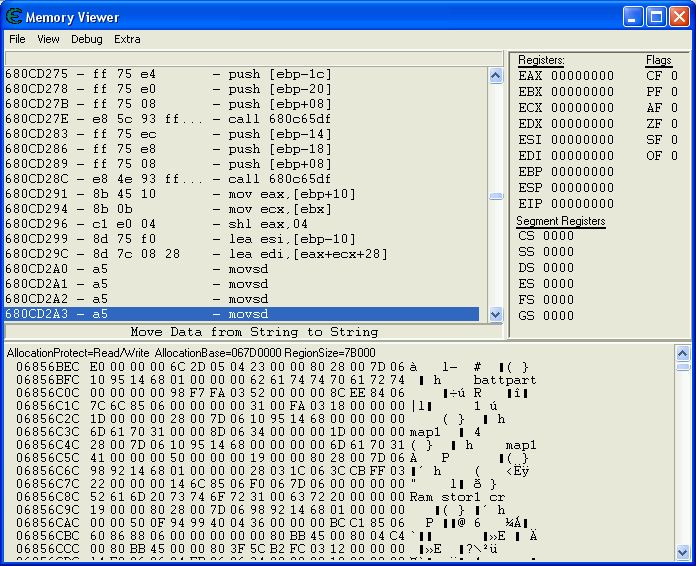Select the highlighted movsd line at 680CD2A3
Viewport: 696px width, 566px height.
pyautogui.click(x=245, y=314)
